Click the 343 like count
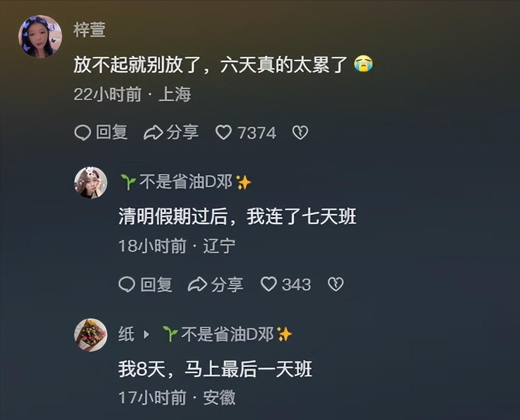Image resolution: width=520 pixels, height=420 pixels. 296,284
